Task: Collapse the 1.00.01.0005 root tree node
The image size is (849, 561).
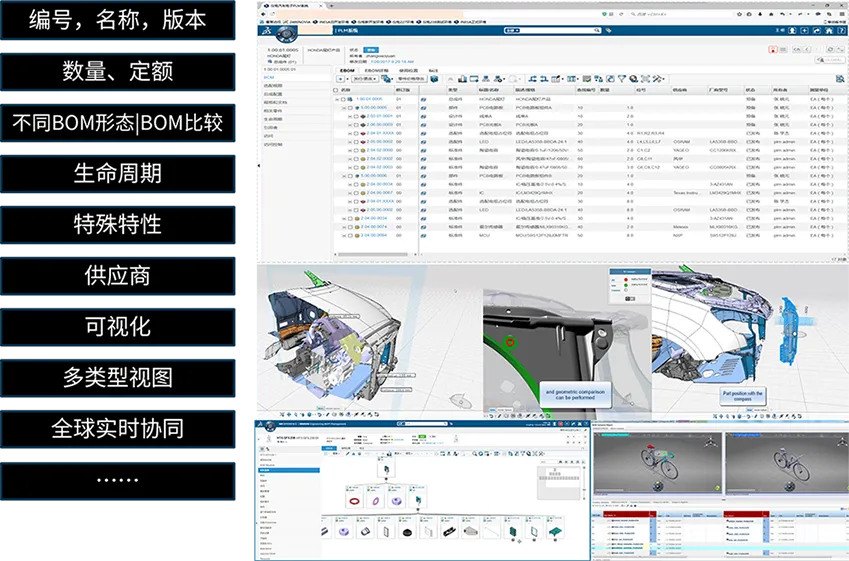Action: 338,100
